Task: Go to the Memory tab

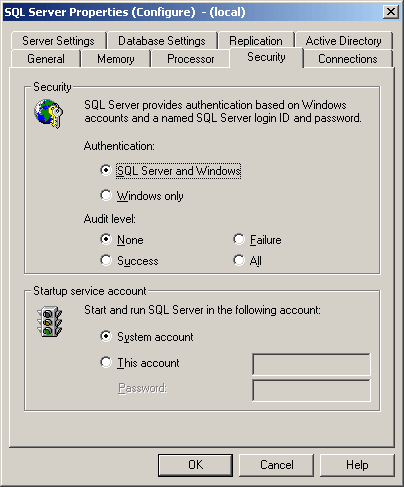Action: pos(116,59)
